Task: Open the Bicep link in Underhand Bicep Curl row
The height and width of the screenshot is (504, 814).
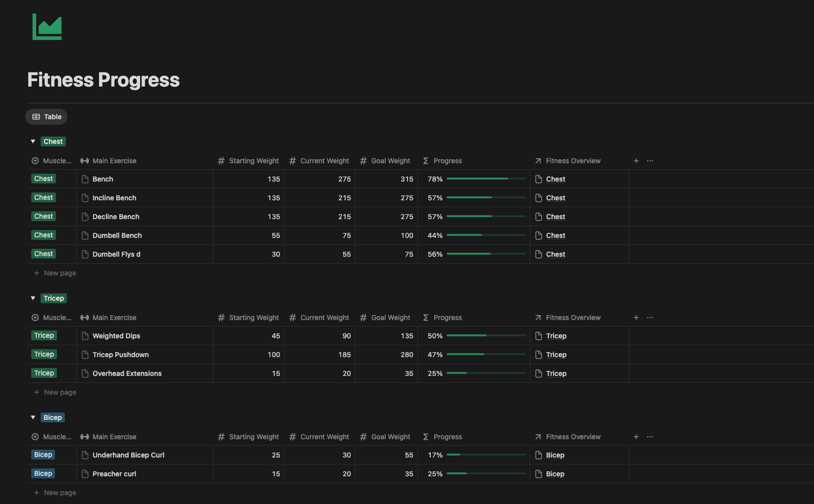Action: click(555, 455)
